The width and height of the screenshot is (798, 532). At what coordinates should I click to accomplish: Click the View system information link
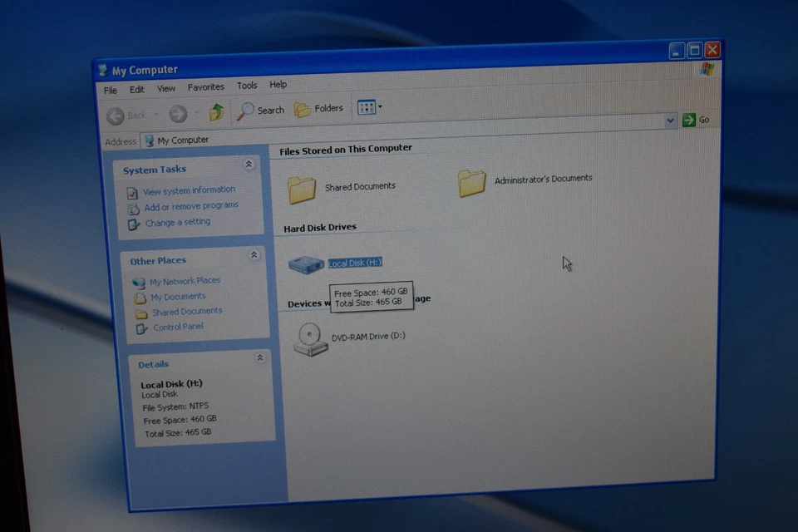(x=188, y=190)
